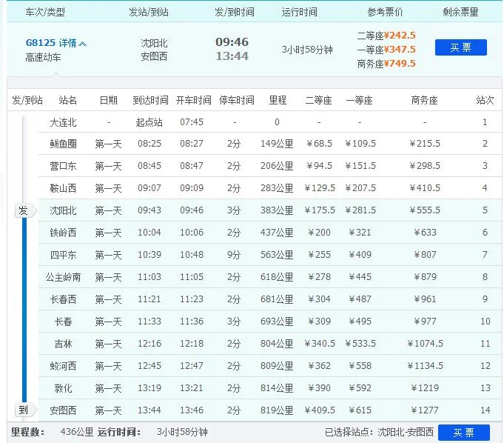The width and height of the screenshot is (504, 443).
Task: Click the 停车时间 table header
Action: coord(237,100)
